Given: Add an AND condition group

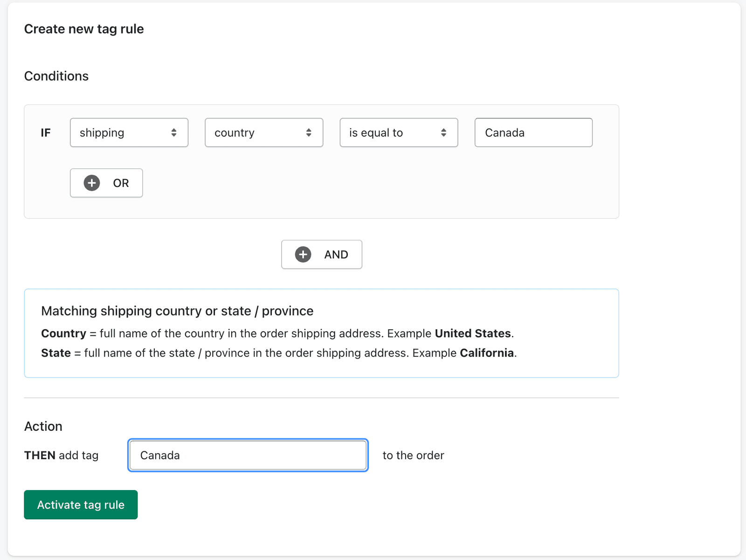Looking at the screenshot, I should tap(321, 255).
